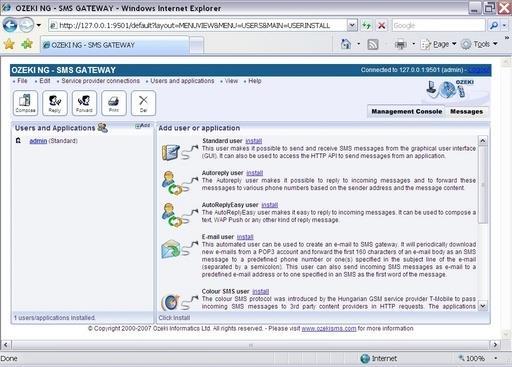This screenshot has height=367, width=512.
Task: Open the recent pages dropdown arrow
Action: pos(39,25)
